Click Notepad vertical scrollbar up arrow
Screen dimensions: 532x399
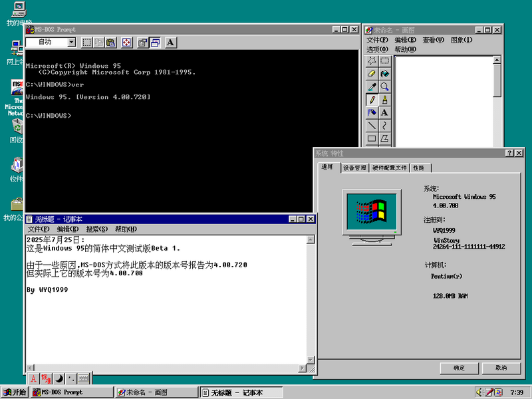click(311, 240)
